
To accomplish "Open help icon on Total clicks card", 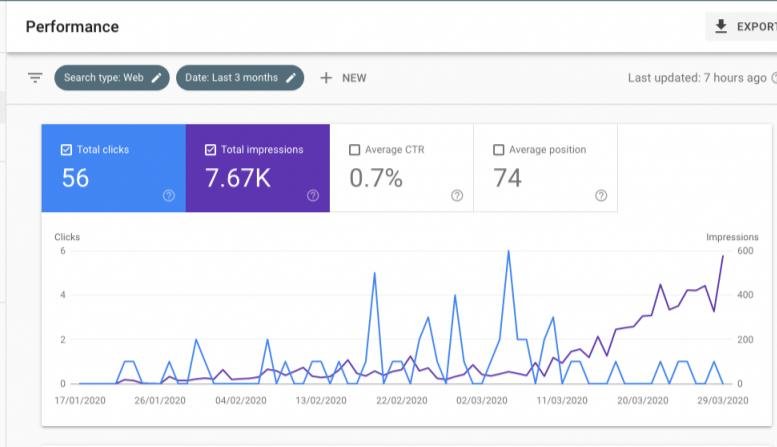I will point(168,195).
